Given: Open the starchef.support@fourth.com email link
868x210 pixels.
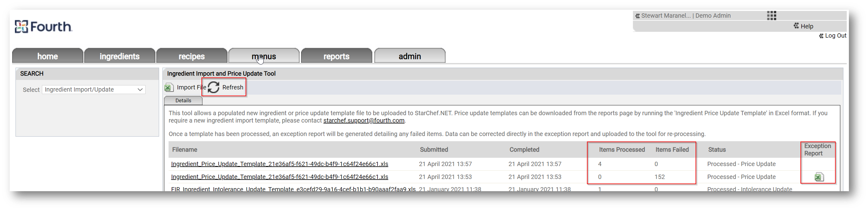Looking at the screenshot, I should [x=364, y=121].
